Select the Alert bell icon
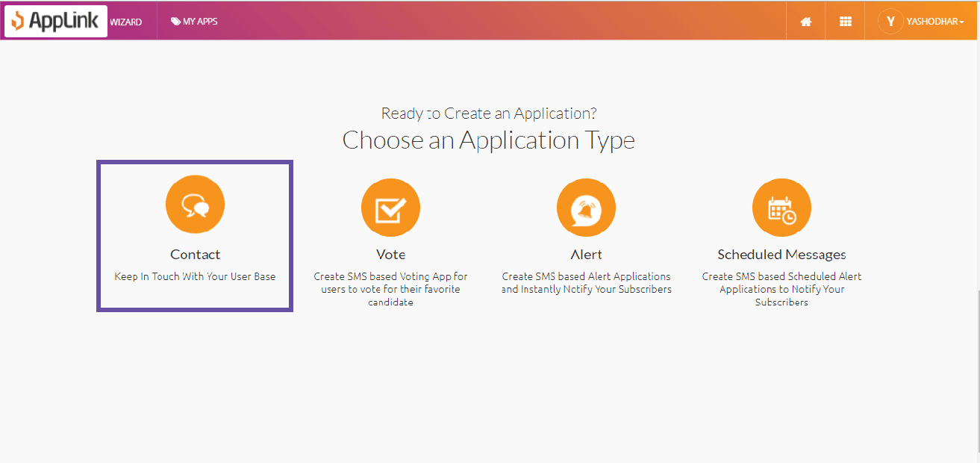 point(586,208)
